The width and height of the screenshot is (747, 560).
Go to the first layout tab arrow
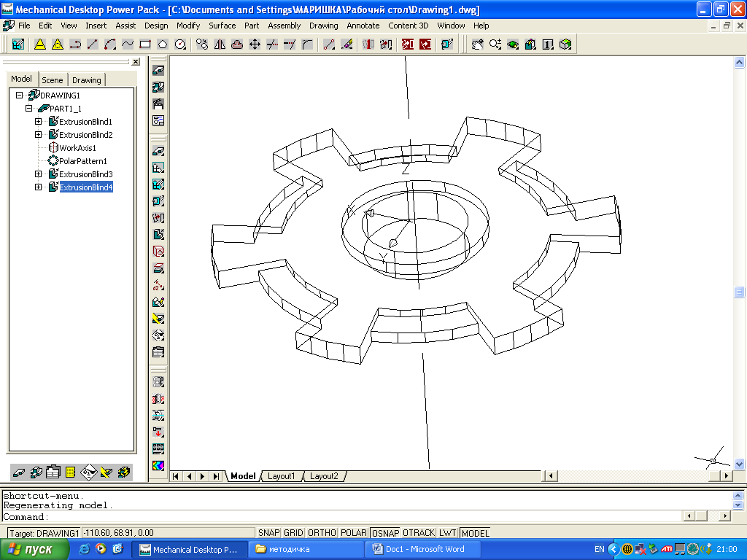[175, 476]
